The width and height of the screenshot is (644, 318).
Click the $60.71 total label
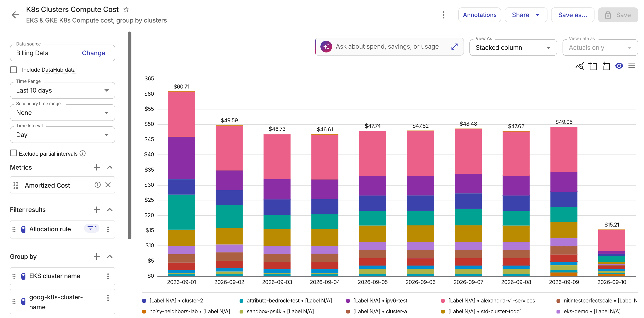[x=182, y=86]
